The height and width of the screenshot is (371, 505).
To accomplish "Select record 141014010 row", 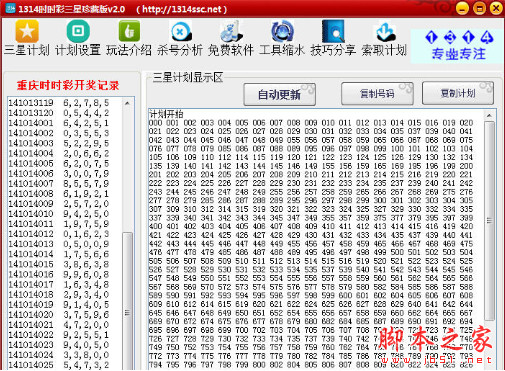I will 59,213.
